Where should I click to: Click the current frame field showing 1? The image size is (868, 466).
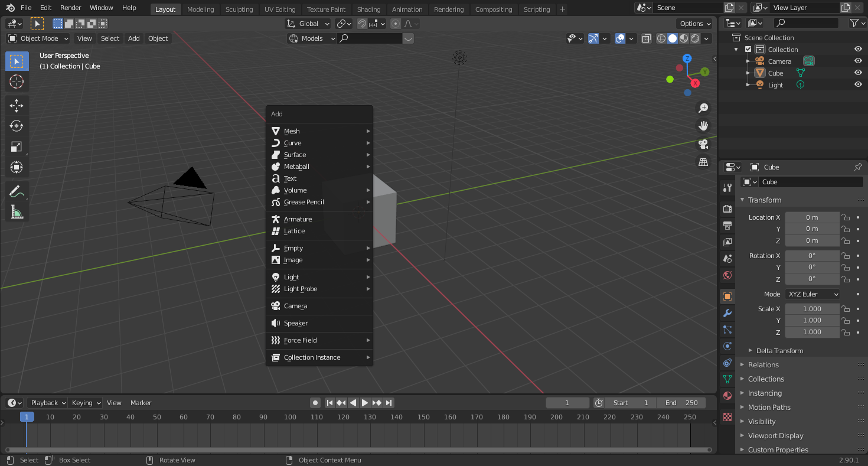(x=567, y=403)
